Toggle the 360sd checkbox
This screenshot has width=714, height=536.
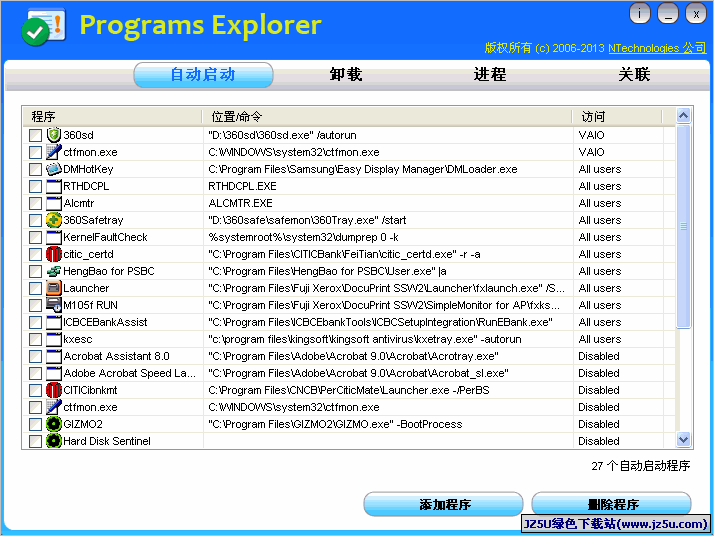click(x=35, y=135)
